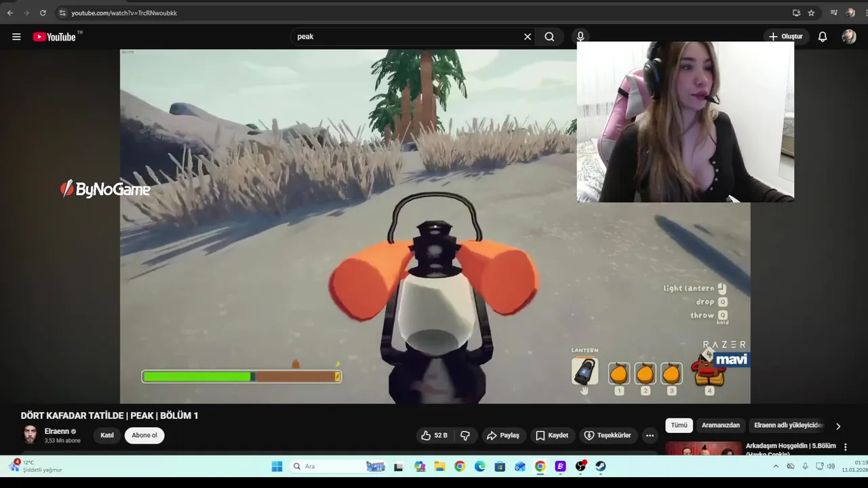Open Steam from taskbar
The image size is (868, 488).
click(601, 466)
